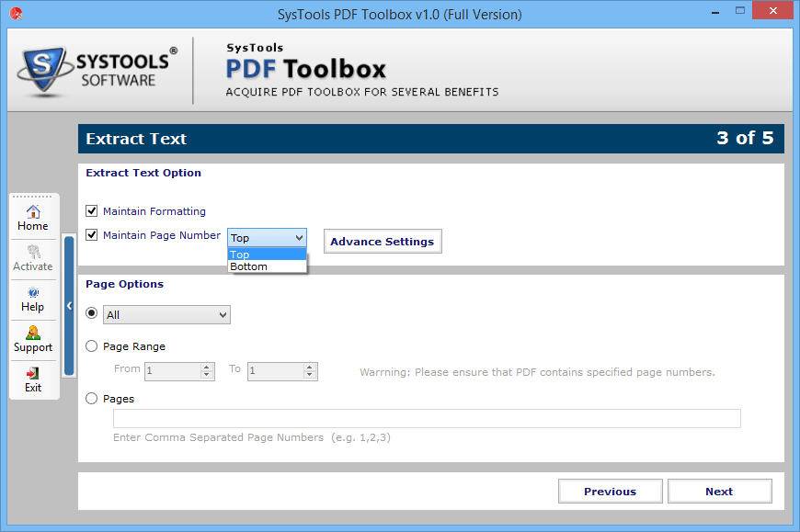800x532 pixels.
Task: Click the SysTools Software logo
Action: pos(97,71)
